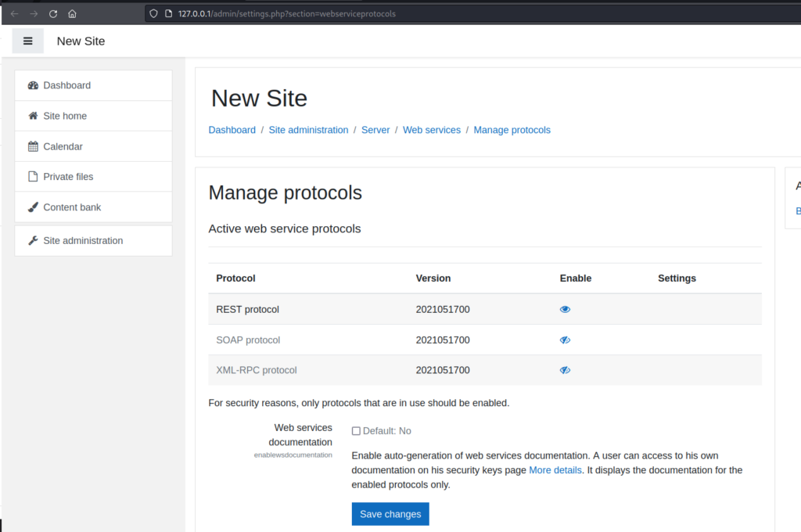Go to Web services breadcrumb
The width and height of the screenshot is (801, 532).
coord(432,130)
